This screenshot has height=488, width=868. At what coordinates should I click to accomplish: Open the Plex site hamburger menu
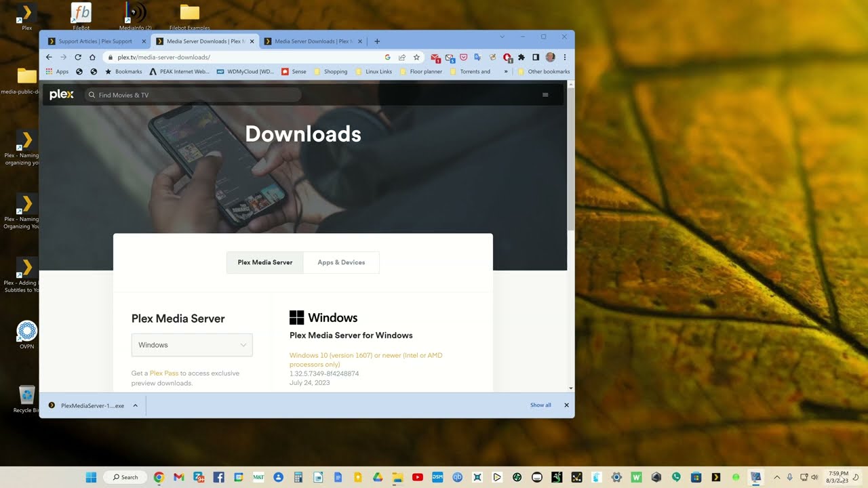pyautogui.click(x=545, y=95)
